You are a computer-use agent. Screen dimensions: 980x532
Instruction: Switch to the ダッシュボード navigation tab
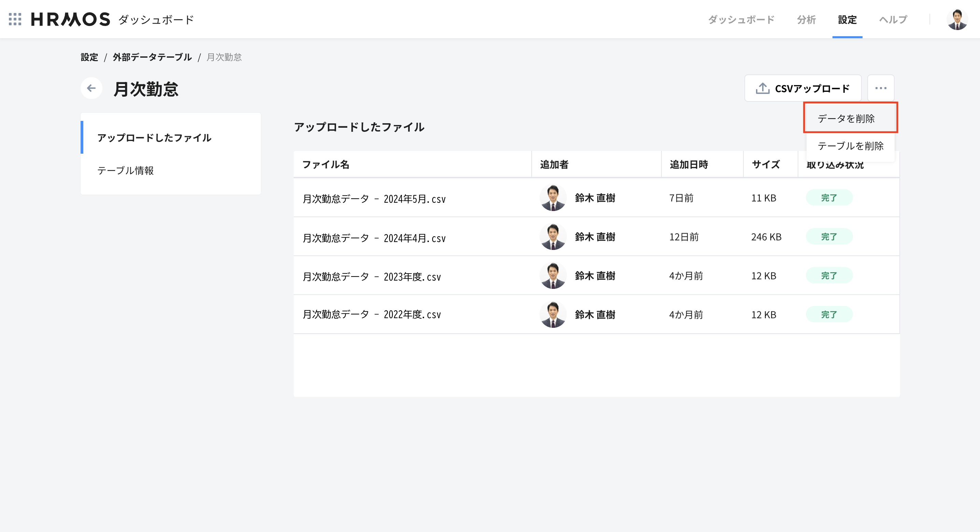tap(741, 19)
